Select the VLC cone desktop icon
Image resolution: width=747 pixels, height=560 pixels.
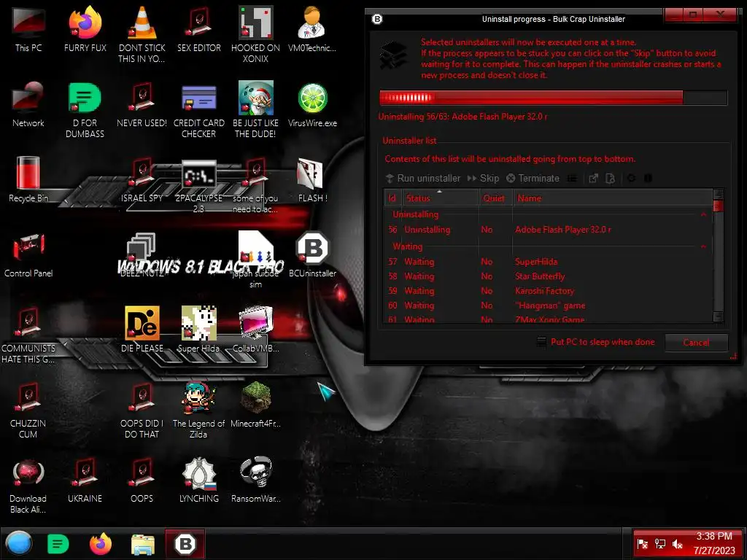142,35
